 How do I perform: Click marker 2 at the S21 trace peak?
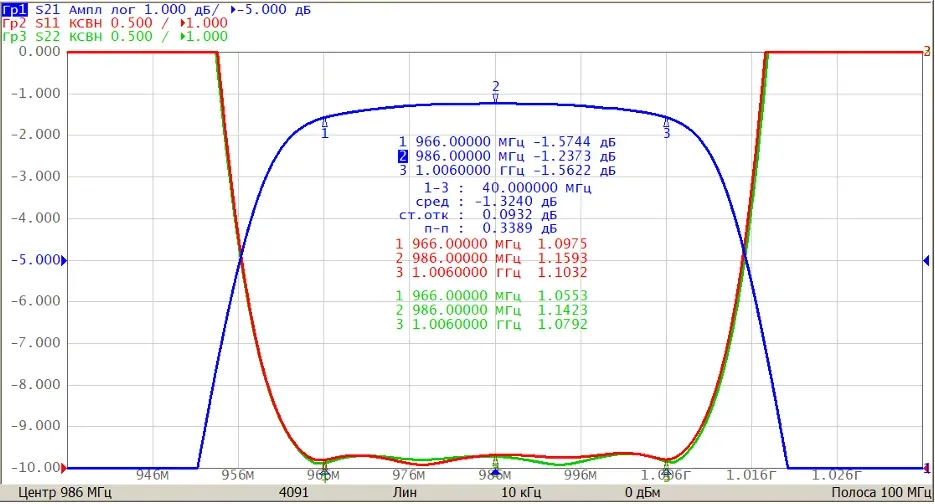tap(495, 92)
